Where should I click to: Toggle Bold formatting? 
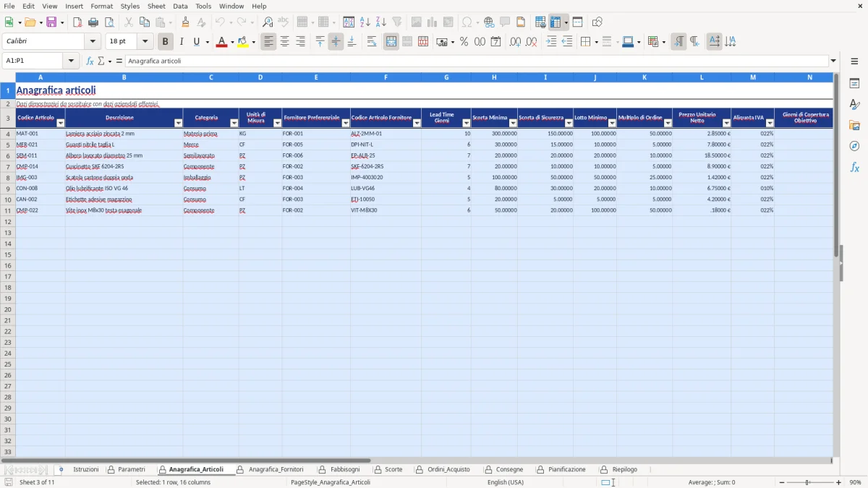(x=165, y=42)
